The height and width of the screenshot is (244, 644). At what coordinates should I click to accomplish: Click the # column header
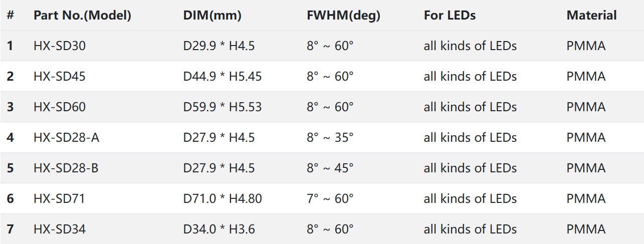[x=11, y=16]
